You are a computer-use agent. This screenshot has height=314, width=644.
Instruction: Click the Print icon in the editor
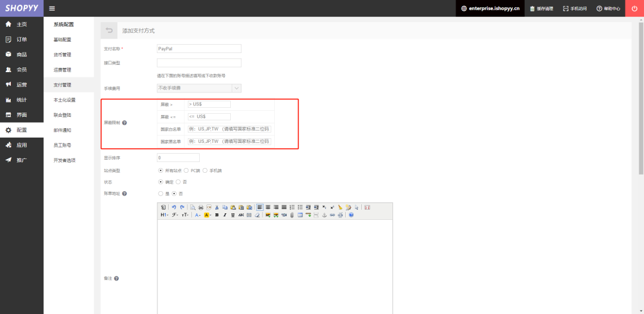[x=201, y=207]
